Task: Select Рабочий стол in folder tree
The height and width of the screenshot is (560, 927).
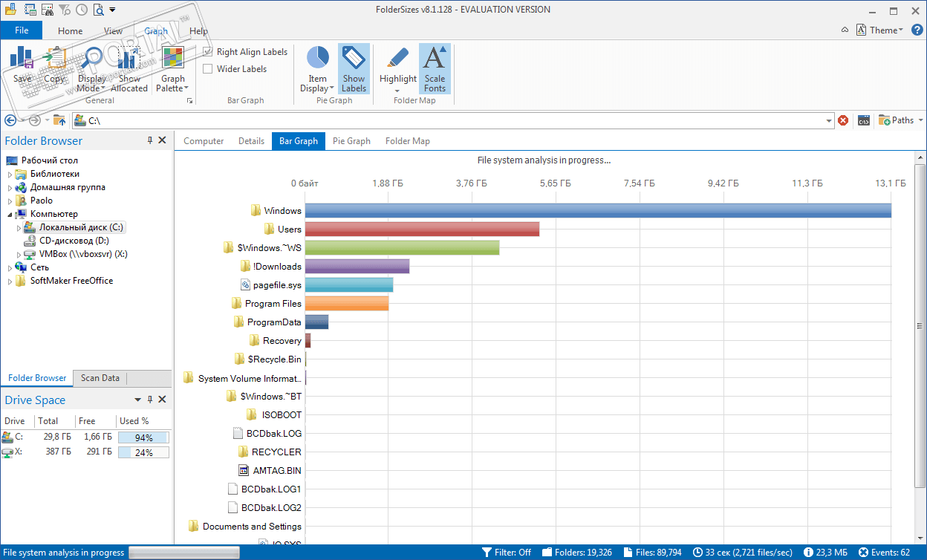Action: click(49, 160)
